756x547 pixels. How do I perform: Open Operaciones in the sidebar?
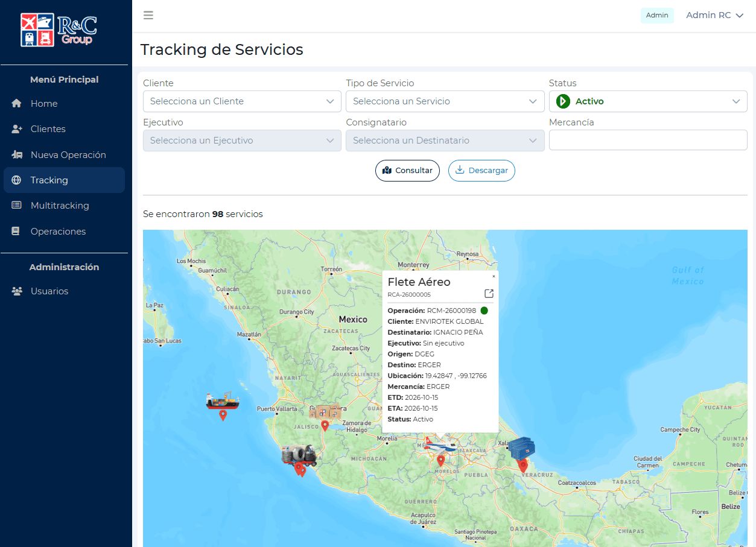[64, 232]
